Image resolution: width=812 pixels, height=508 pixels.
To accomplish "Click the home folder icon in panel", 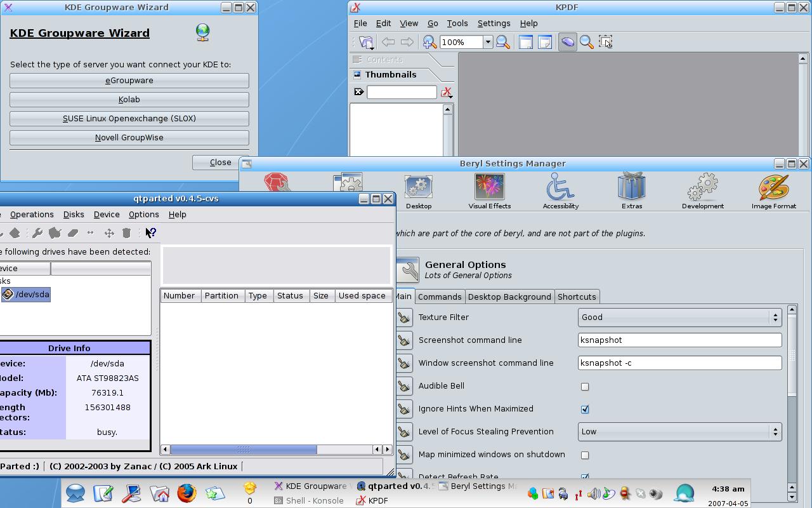I will tap(159, 493).
